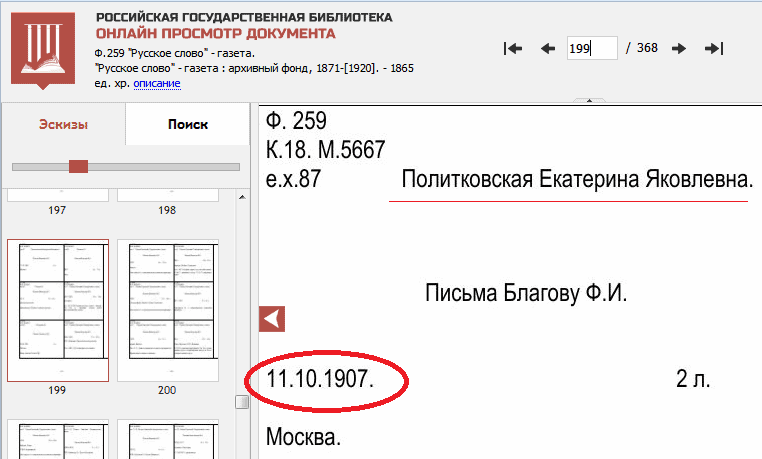Collapse the sidebar with the red arrow
The width and height of the screenshot is (762, 459).
coord(272,319)
